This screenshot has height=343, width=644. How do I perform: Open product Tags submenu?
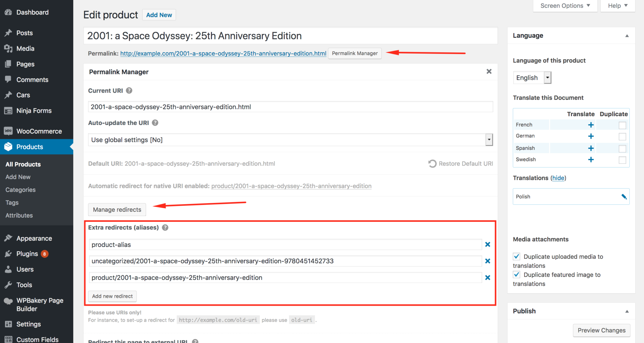point(12,203)
